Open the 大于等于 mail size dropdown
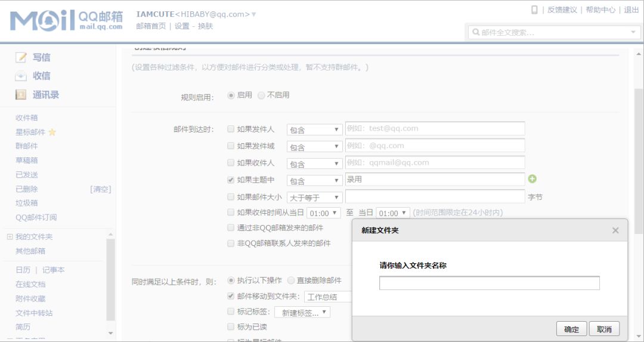The height and width of the screenshot is (342, 644). (314, 198)
